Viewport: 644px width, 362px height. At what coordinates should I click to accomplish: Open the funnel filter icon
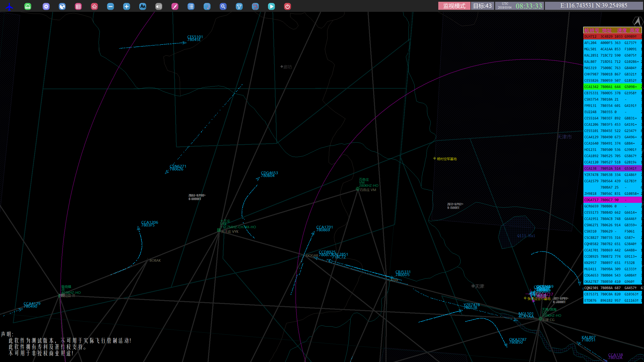239,6
